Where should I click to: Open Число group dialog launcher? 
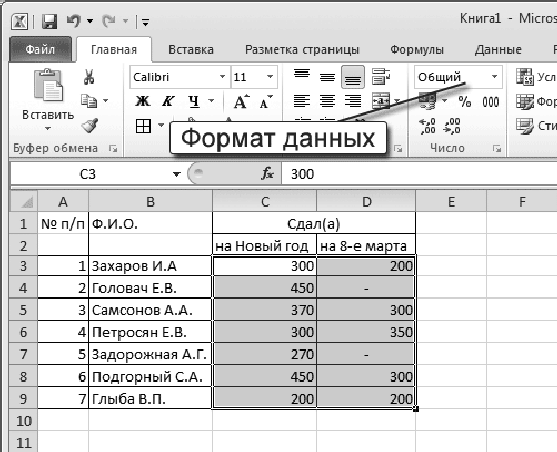(x=497, y=149)
